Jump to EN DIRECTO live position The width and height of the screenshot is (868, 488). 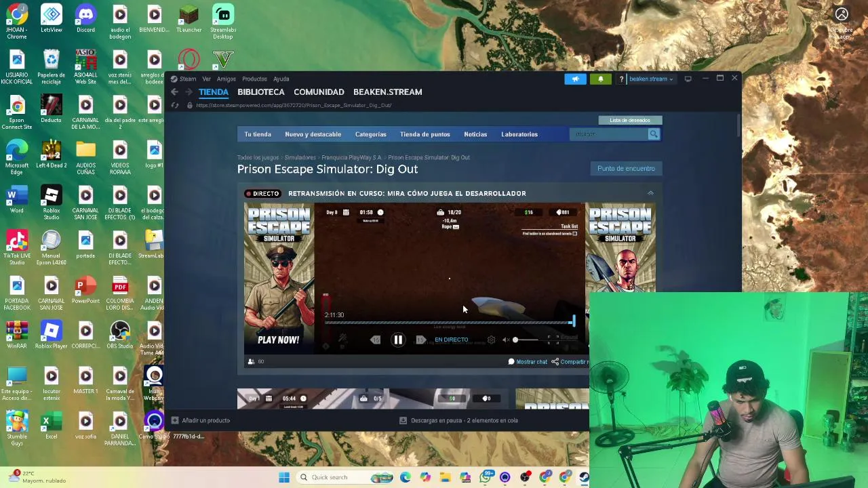tap(451, 340)
